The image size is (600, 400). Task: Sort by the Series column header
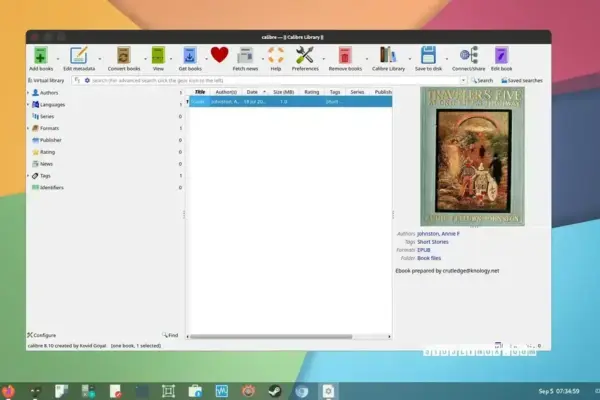[357, 92]
